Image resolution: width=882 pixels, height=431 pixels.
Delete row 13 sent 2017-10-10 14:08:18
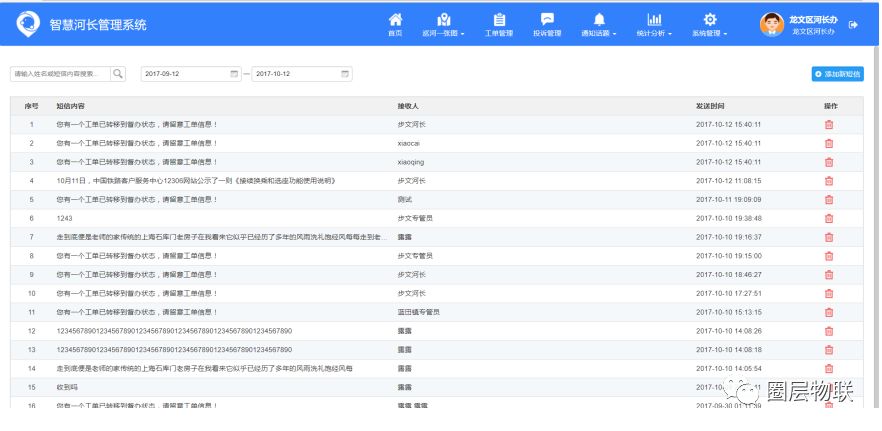[x=829, y=350]
